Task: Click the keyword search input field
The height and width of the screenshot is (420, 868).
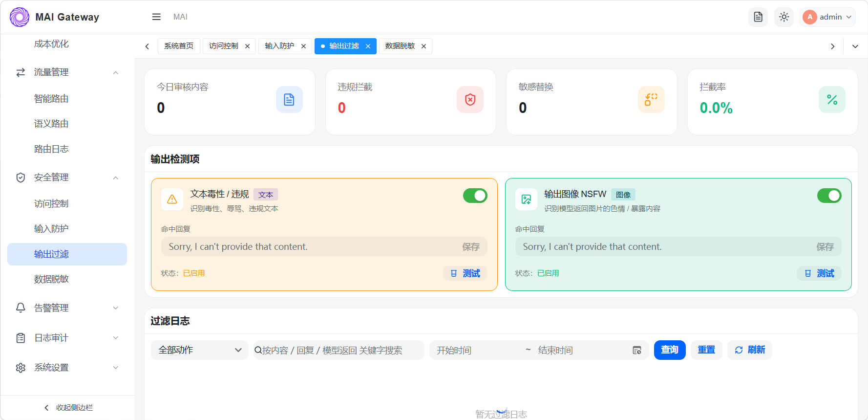Action: point(339,350)
